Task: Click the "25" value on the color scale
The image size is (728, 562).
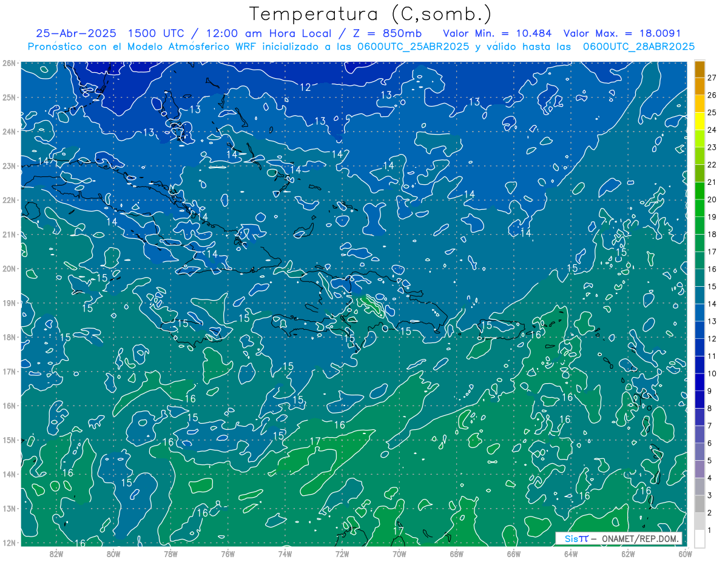Action: point(712,113)
